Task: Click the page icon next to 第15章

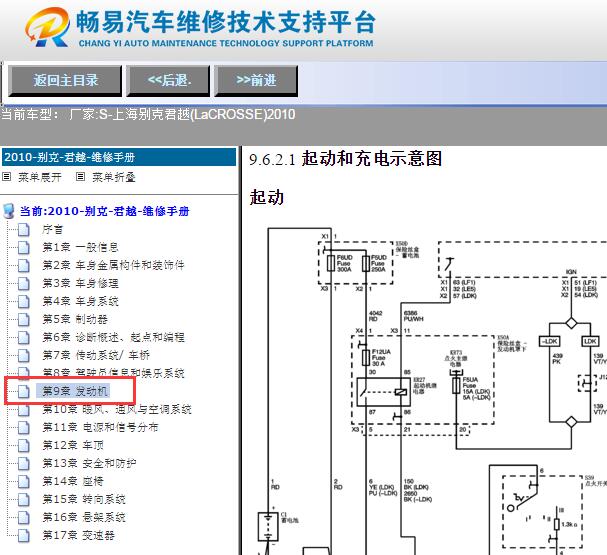Action: coord(24,499)
